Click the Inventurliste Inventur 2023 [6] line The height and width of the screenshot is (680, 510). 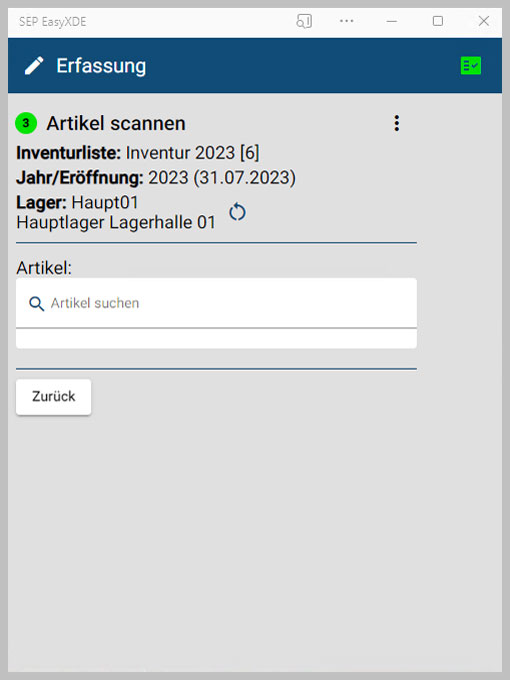coord(138,153)
